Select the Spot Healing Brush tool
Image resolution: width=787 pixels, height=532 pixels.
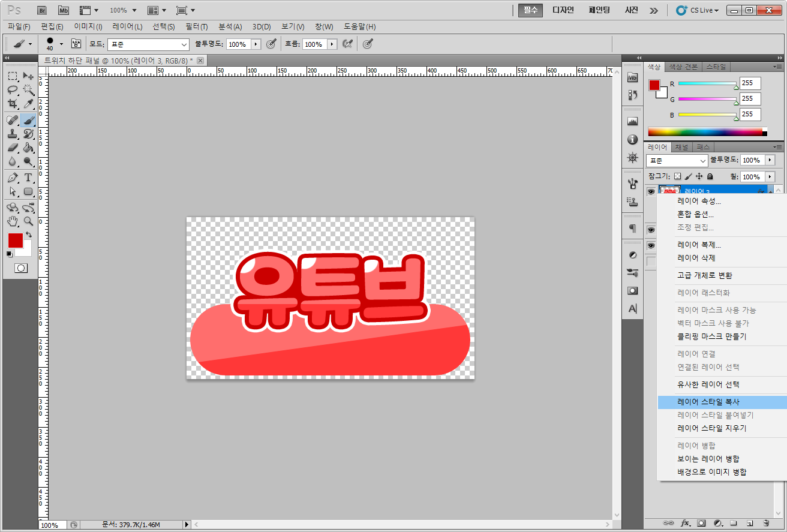(13, 120)
